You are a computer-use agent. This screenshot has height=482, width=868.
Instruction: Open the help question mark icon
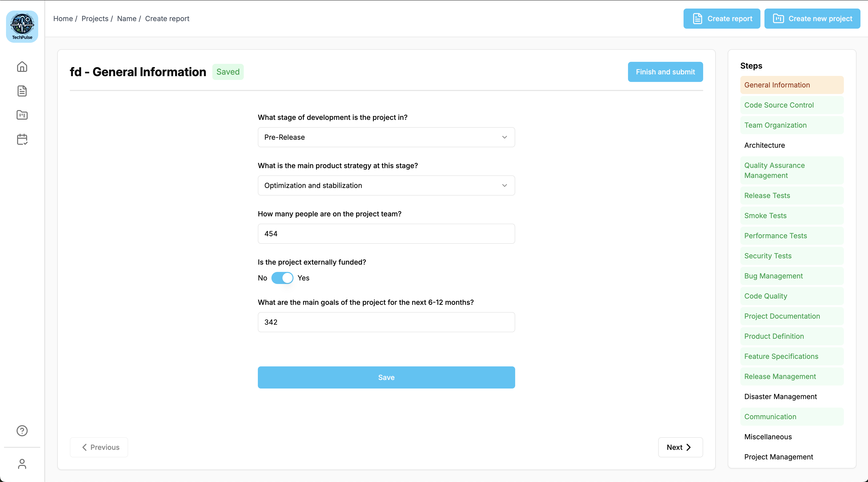click(22, 431)
